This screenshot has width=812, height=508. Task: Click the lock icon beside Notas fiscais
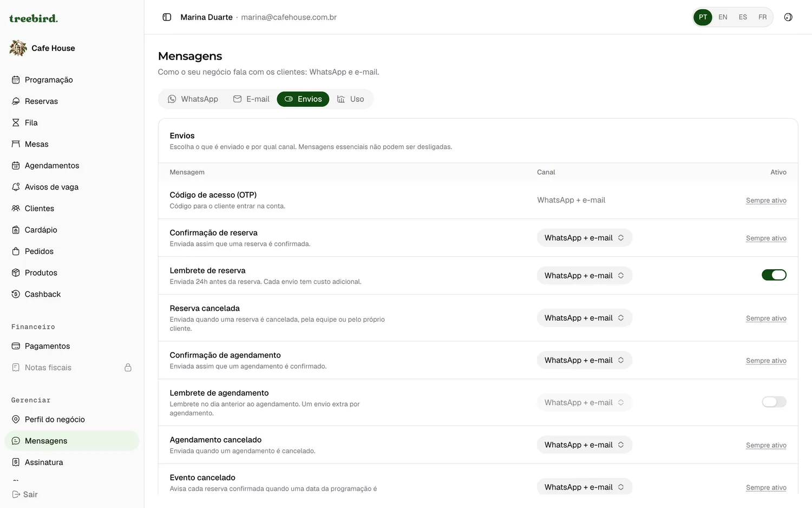coord(128,368)
